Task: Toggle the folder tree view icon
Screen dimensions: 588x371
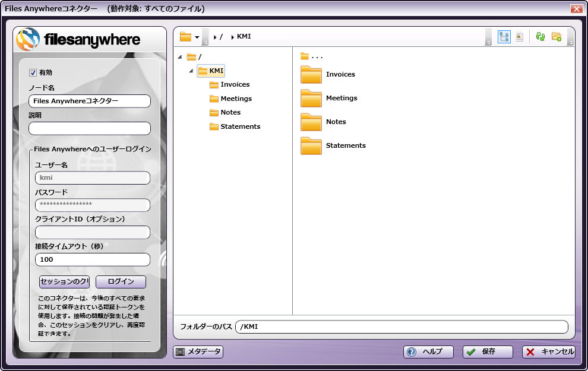Action: click(x=504, y=37)
